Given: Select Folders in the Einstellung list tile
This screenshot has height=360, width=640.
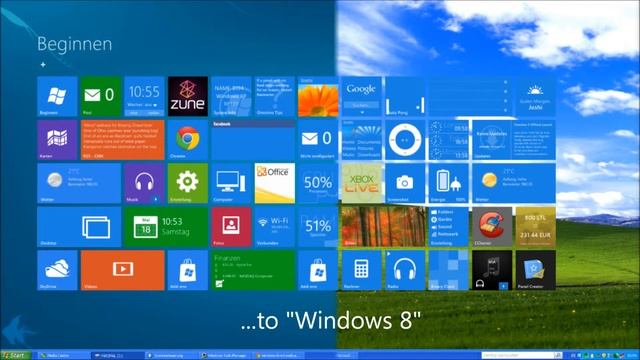Looking at the screenshot, I should 442,212.
